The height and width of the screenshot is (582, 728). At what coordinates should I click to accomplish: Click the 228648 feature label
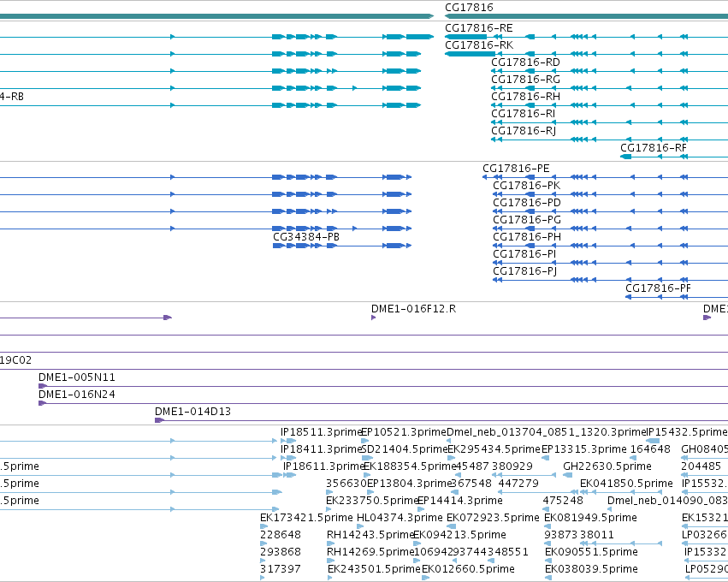(x=281, y=535)
